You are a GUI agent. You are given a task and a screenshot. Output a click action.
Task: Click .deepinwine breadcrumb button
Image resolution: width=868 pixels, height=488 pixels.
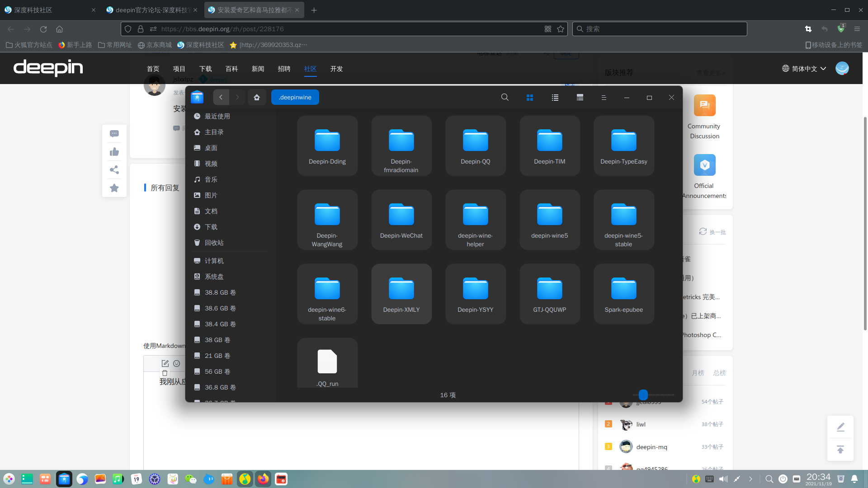[x=295, y=97]
